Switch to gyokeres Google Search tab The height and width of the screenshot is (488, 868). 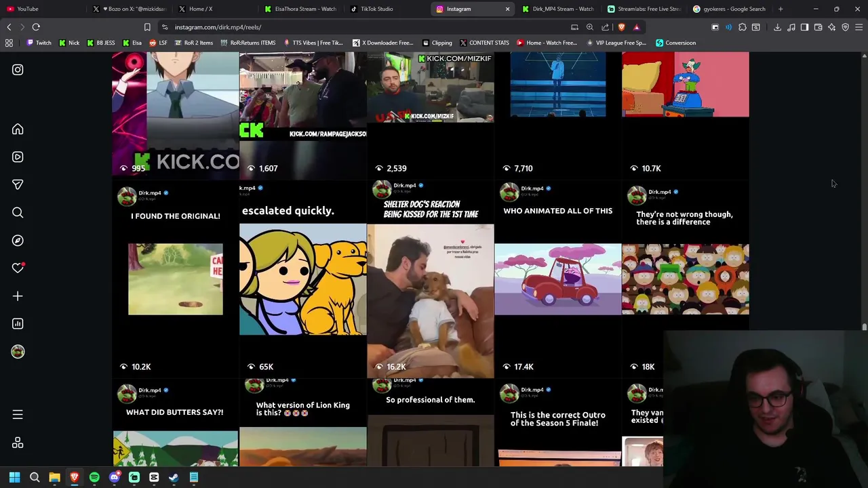click(729, 9)
